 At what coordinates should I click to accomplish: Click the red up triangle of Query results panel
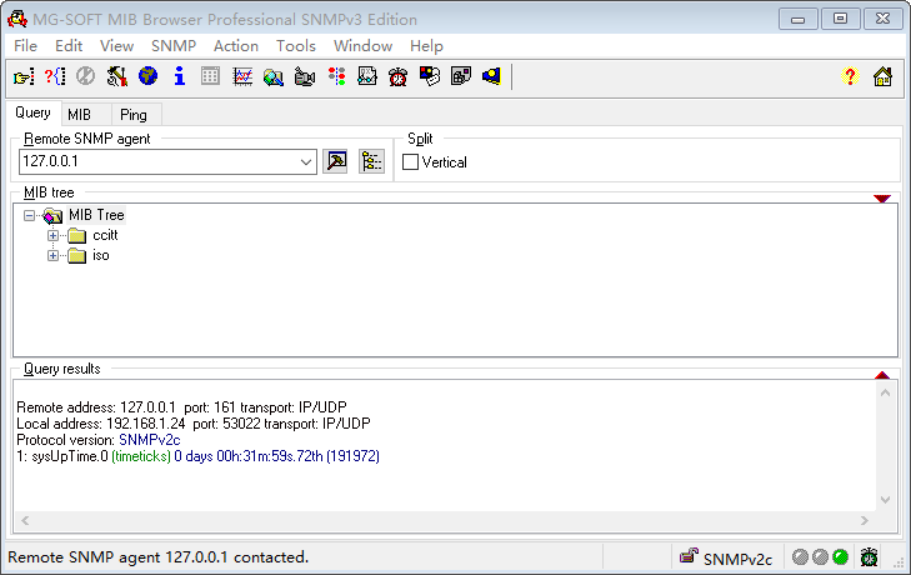click(x=882, y=375)
